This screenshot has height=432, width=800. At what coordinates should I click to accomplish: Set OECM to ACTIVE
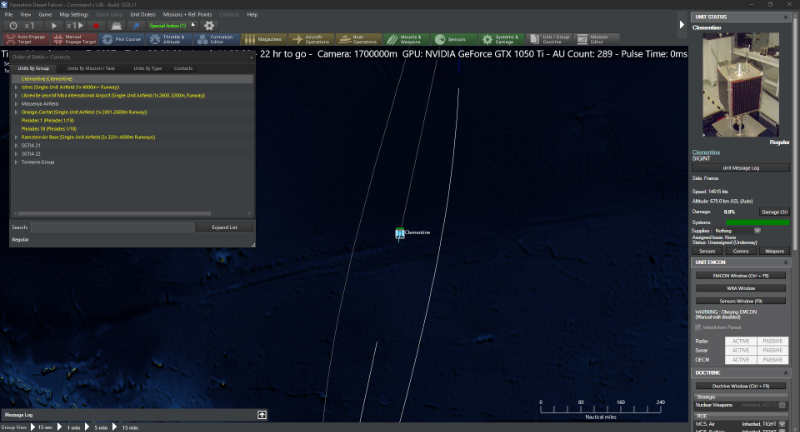[x=741, y=360]
